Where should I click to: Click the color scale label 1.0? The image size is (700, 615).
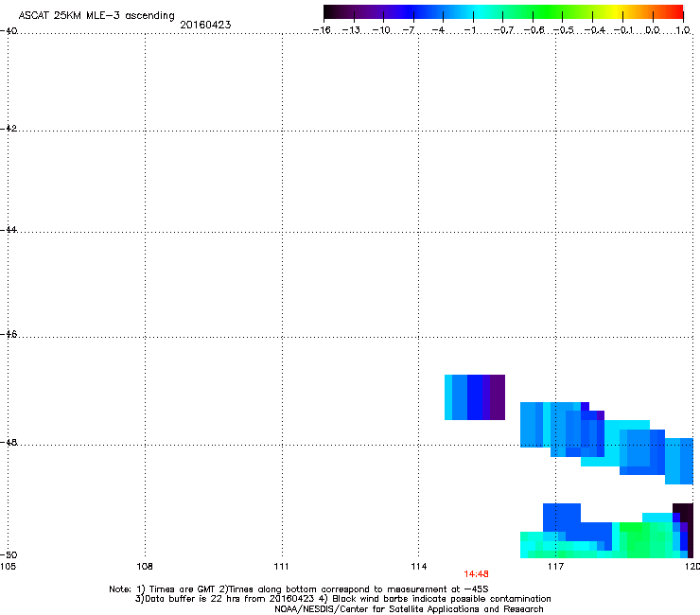click(x=683, y=30)
